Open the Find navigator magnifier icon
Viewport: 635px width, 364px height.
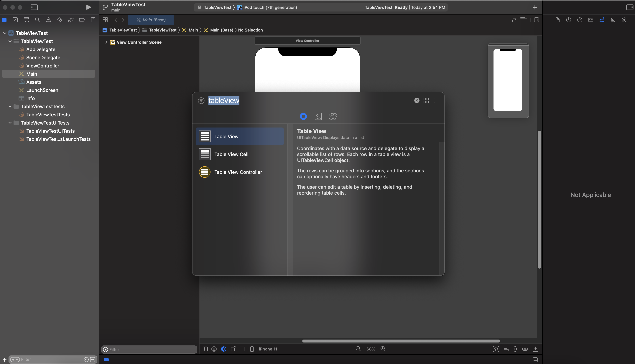tap(37, 20)
